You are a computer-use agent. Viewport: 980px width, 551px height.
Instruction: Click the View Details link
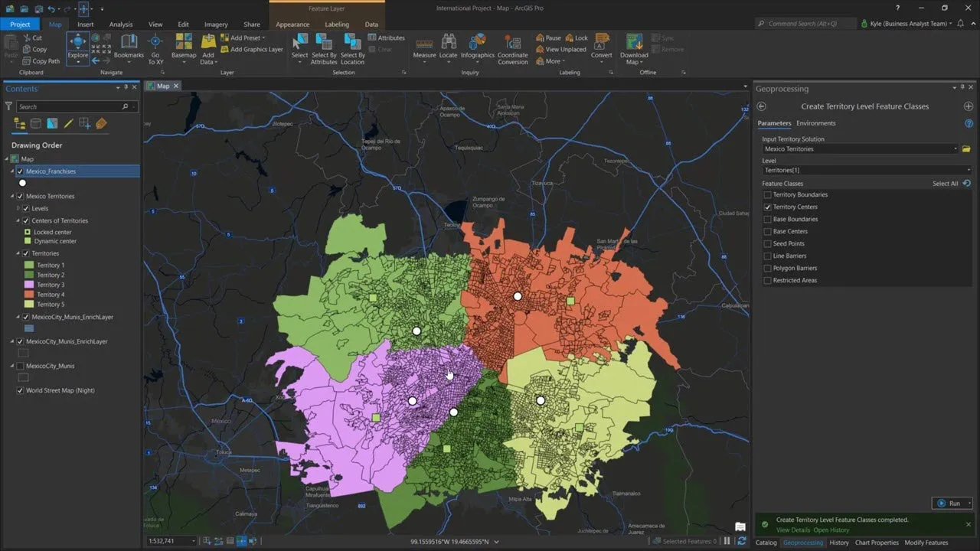pos(793,530)
